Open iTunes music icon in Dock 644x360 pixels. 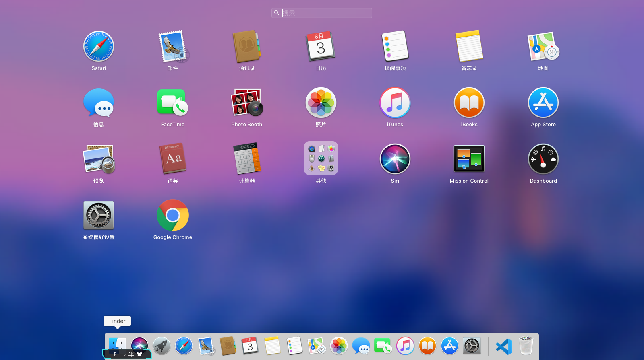(405, 346)
